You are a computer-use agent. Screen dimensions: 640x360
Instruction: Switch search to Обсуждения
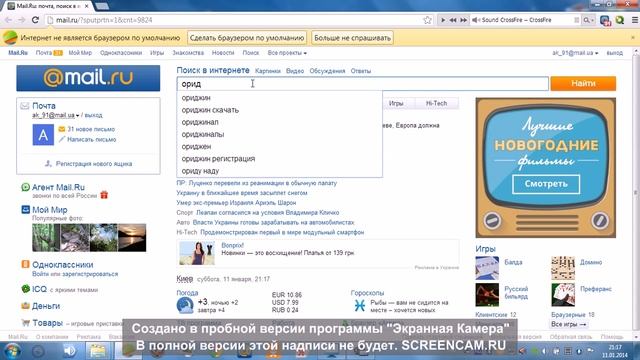coord(327,71)
